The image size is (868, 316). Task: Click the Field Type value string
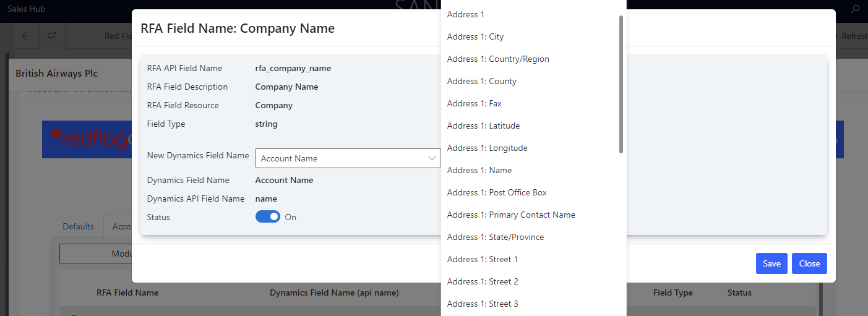(x=267, y=124)
